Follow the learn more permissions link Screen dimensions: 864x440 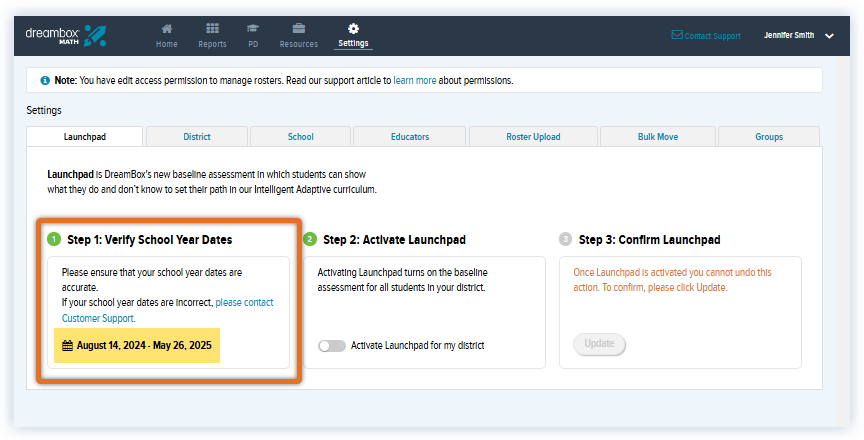[x=414, y=80]
